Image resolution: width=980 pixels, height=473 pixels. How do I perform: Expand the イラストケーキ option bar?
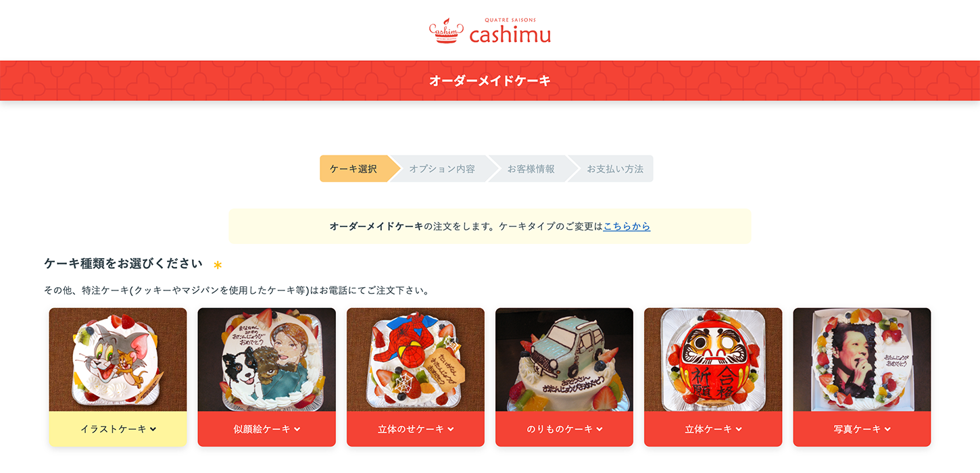(x=118, y=429)
